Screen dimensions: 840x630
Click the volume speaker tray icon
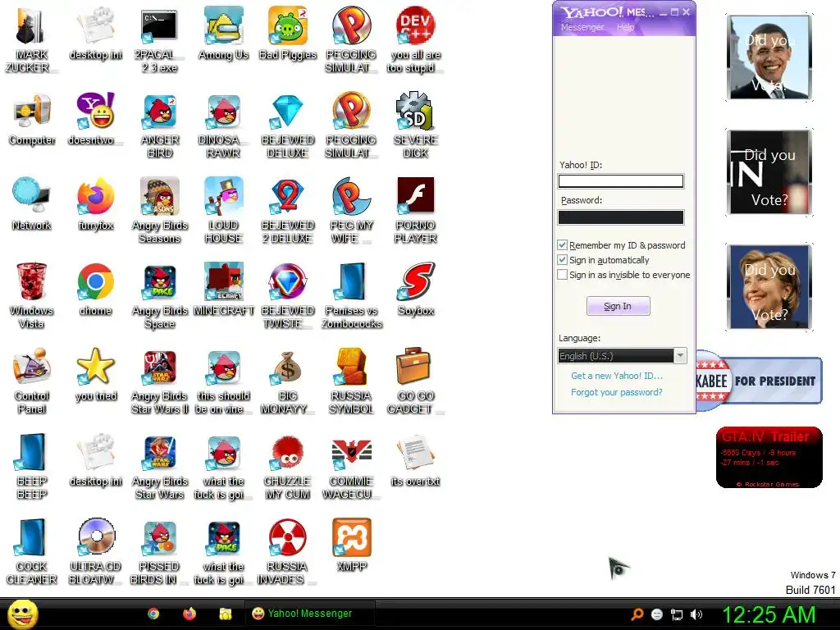click(x=696, y=614)
